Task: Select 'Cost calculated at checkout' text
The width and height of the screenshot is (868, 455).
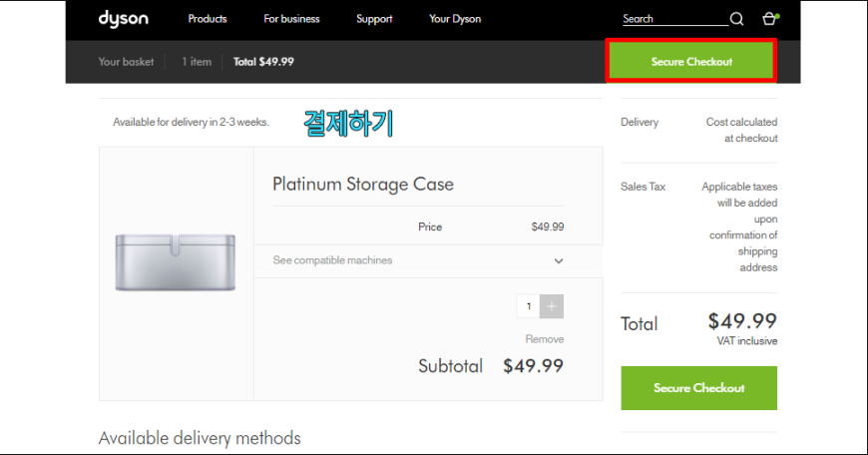Action: coord(741,130)
